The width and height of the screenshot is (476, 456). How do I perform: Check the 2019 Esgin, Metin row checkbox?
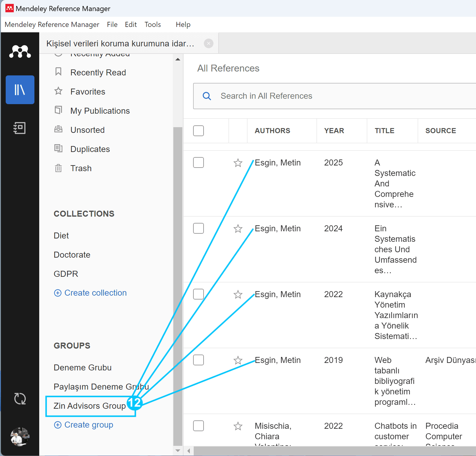tap(198, 360)
